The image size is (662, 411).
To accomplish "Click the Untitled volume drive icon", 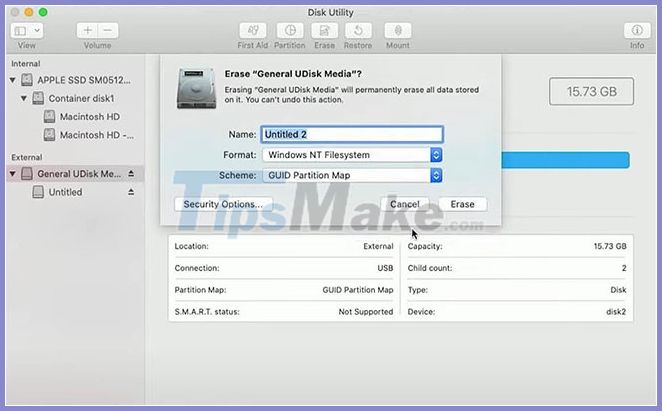I will click(x=38, y=192).
